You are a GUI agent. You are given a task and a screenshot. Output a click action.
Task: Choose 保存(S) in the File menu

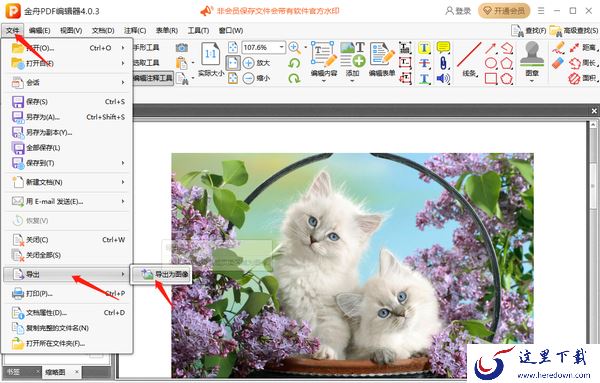pos(68,102)
